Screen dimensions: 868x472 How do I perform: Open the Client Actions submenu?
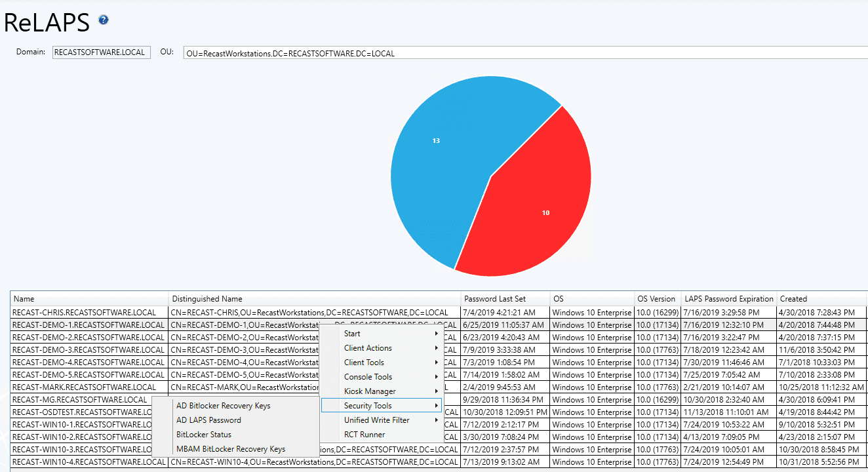coord(382,348)
